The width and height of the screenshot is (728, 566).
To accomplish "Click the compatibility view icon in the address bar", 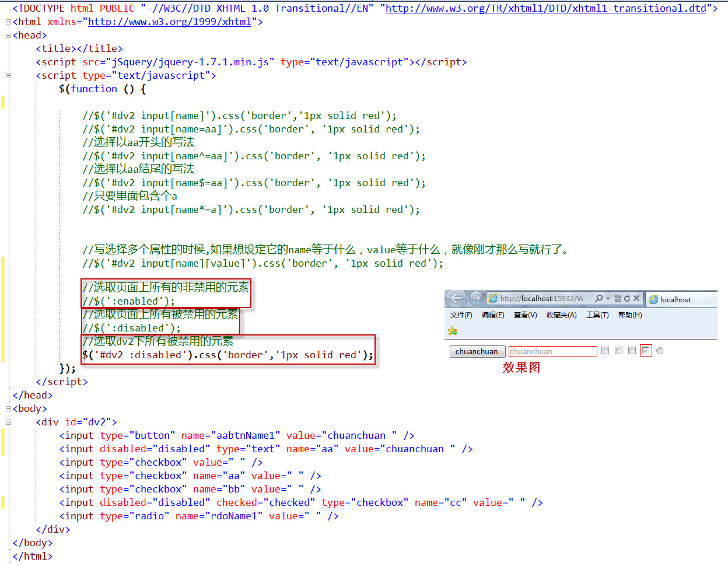I will pos(618,298).
